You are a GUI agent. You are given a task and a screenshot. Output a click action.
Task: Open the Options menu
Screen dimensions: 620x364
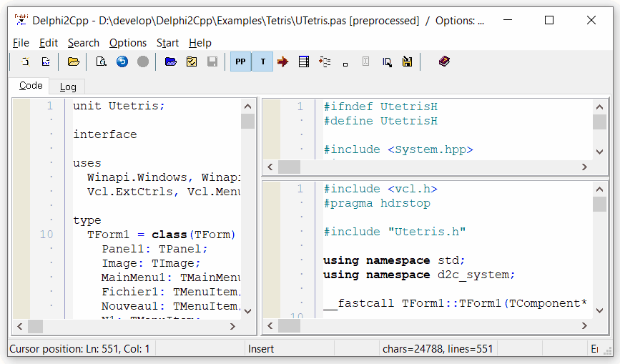pos(128,43)
